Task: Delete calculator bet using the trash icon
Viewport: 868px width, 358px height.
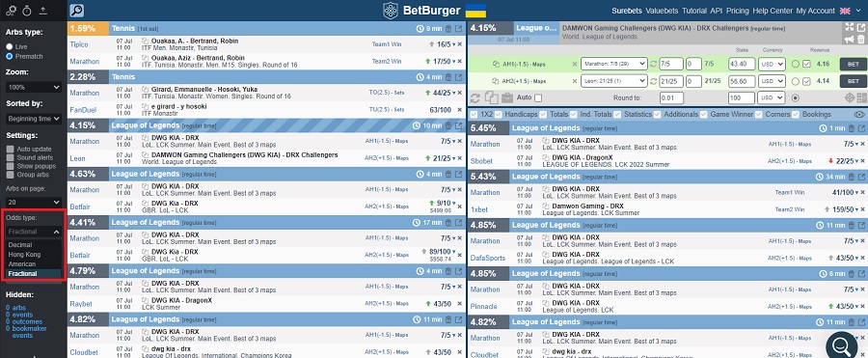Action: pos(861,40)
